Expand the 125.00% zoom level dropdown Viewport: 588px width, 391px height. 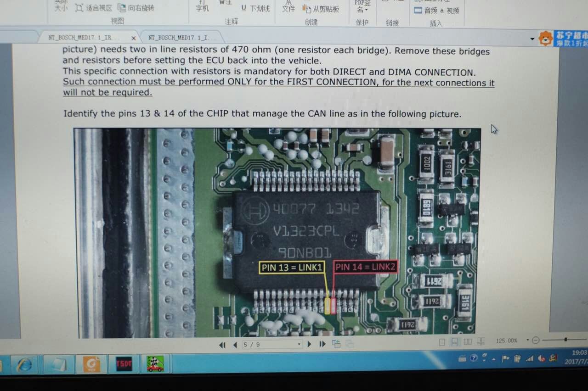click(527, 341)
